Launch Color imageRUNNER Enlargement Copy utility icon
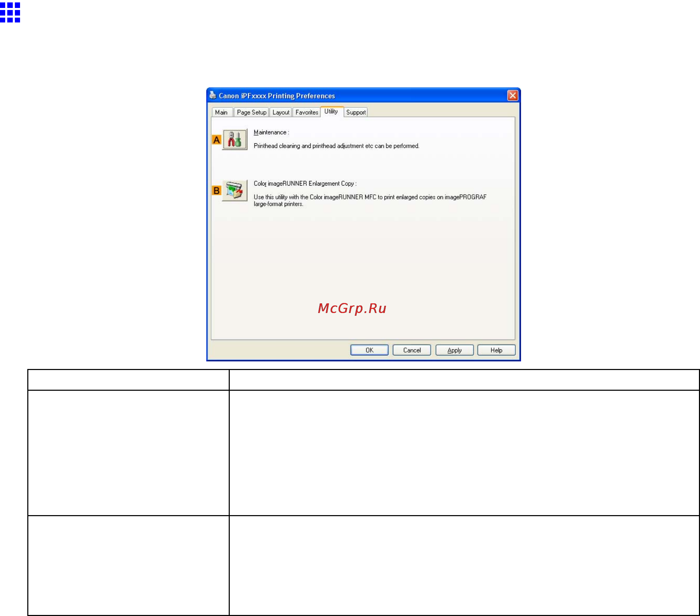Image resolution: width=700 pixels, height=616 pixels. tap(235, 190)
